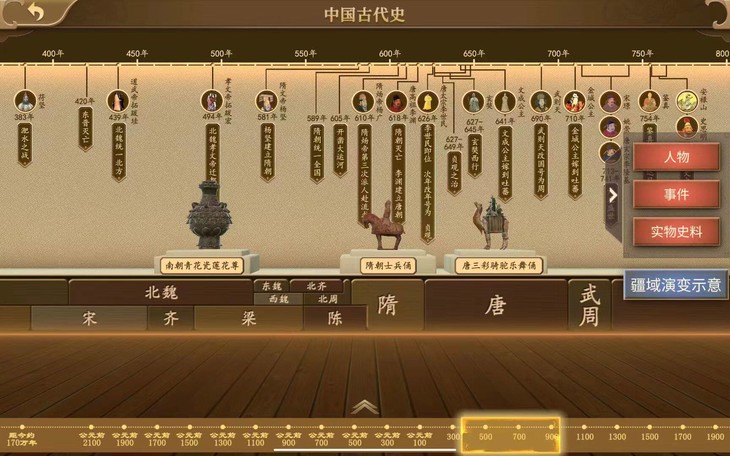The width and height of the screenshot is (730, 456).
Task: Select the 唐高祖李渊 portrait icon
Action: click(397, 102)
